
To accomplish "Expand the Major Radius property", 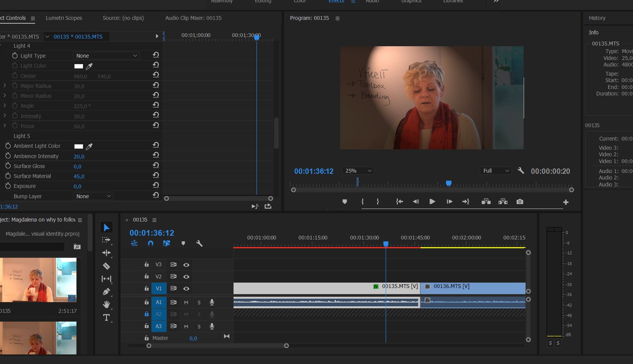I will point(5,86).
